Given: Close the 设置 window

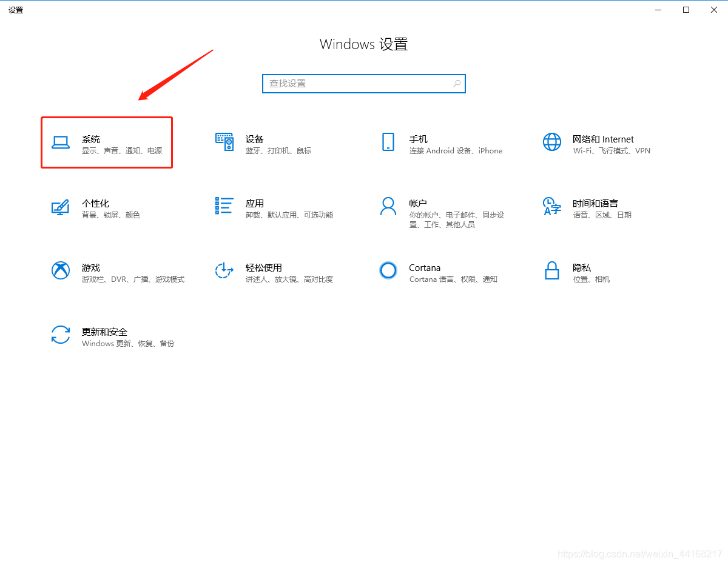Looking at the screenshot, I should tap(714, 10).
